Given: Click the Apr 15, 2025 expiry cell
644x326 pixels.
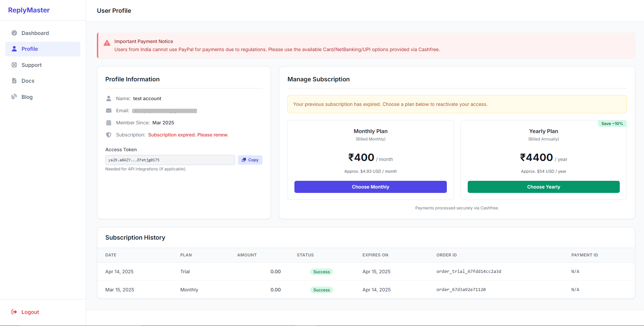Looking at the screenshot, I should coord(377,272).
